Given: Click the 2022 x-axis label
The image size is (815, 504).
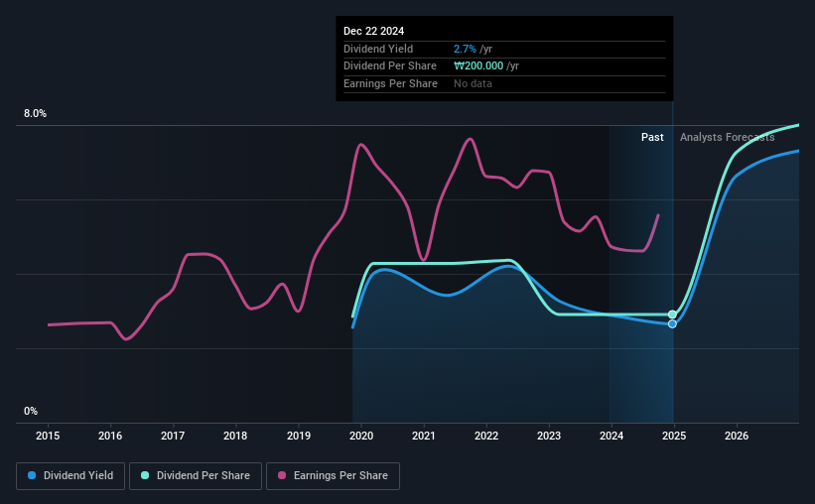Looking at the screenshot, I should (x=486, y=436).
